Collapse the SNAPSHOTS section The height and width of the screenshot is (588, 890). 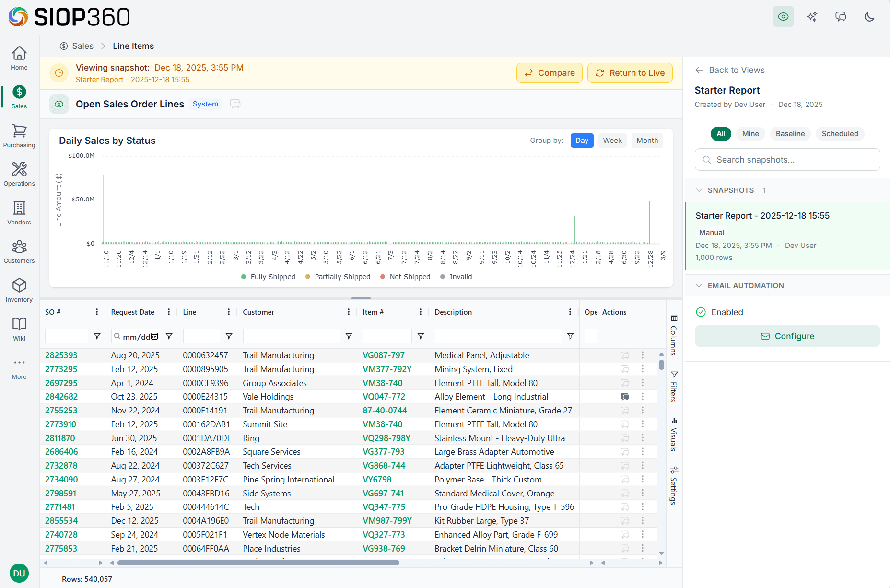(700, 190)
